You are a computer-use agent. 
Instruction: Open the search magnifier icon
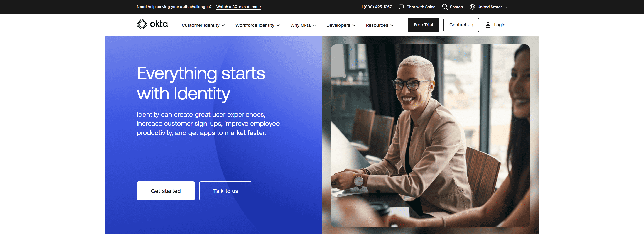(445, 7)
